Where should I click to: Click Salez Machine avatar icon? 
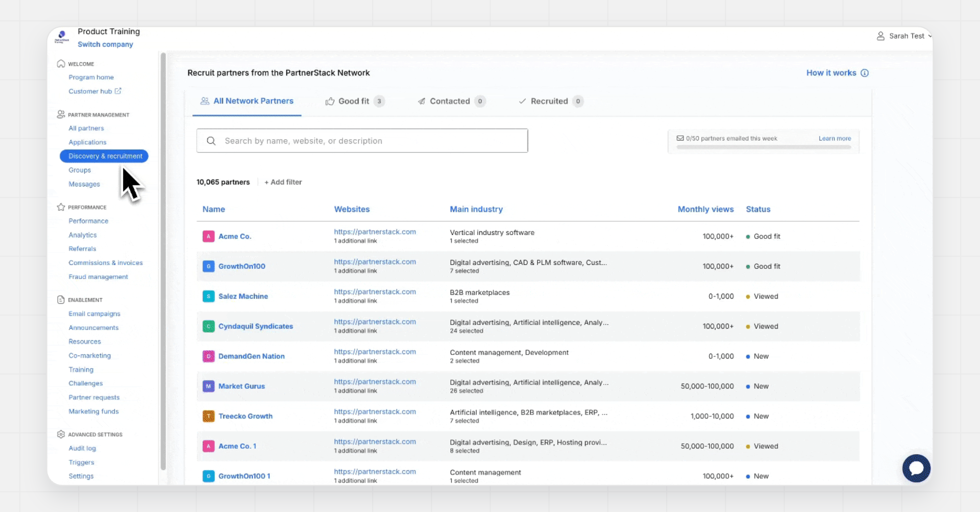[x=209, y=296]
